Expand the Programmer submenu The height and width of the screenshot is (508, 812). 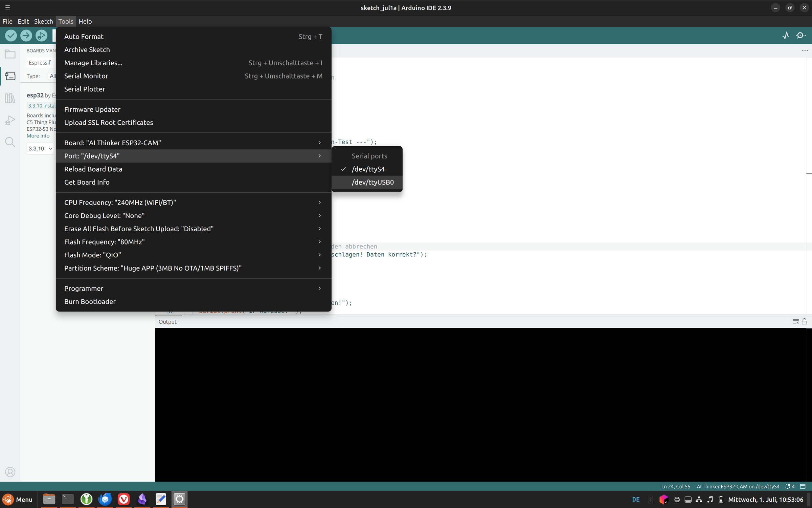click(x=194, y=288)
